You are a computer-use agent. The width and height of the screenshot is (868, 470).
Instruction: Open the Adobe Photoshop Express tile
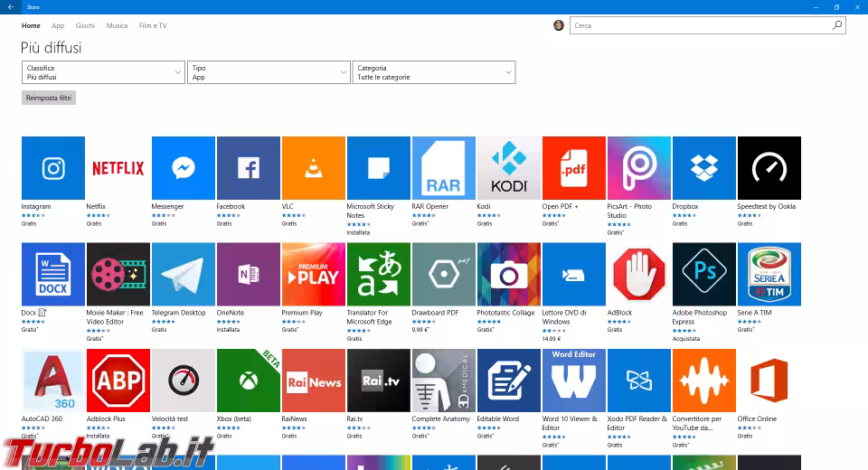pos(704,274)
